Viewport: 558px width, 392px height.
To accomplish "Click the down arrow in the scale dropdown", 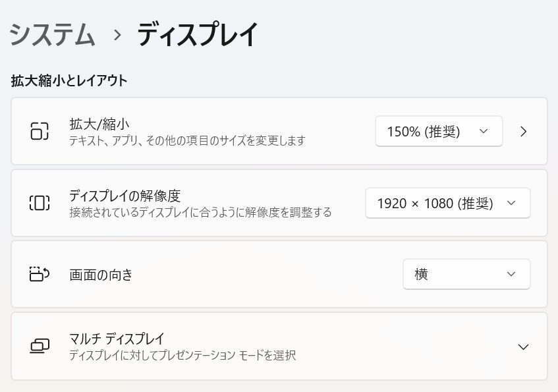I will pyautogui.click(x=484, y=131).
